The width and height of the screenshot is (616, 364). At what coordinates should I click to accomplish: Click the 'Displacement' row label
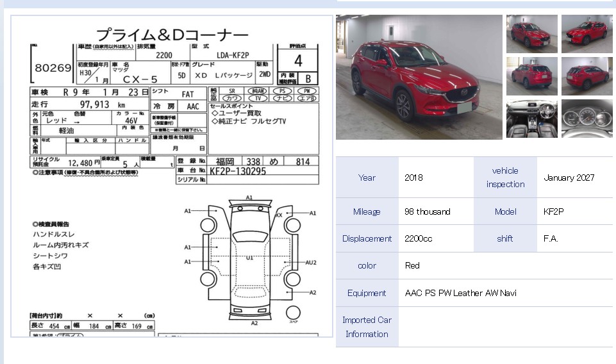pyautogui.click(x=367, y=239)
